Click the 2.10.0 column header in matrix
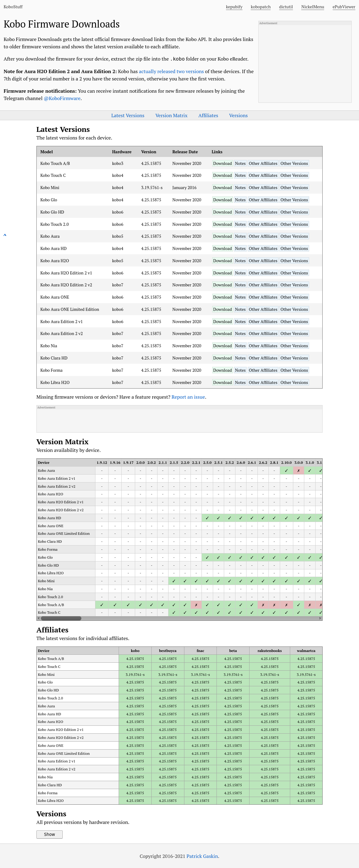 point(286,463)
